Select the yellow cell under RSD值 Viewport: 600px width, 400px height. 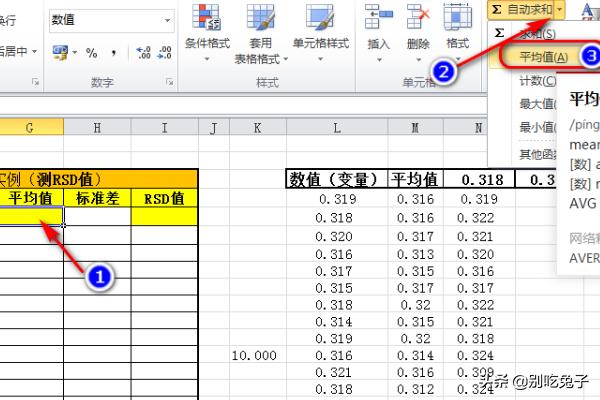pyautogui.click(x=165, y=216)
